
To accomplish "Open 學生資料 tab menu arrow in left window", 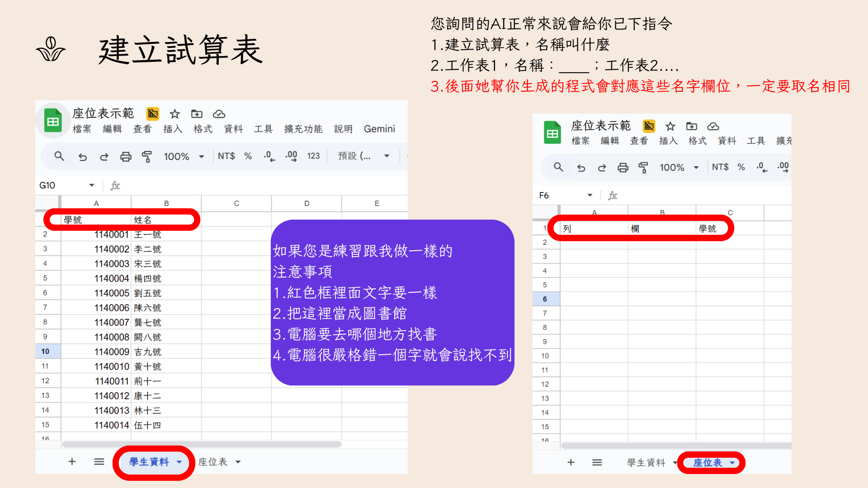I will click(x=179, y=462).
